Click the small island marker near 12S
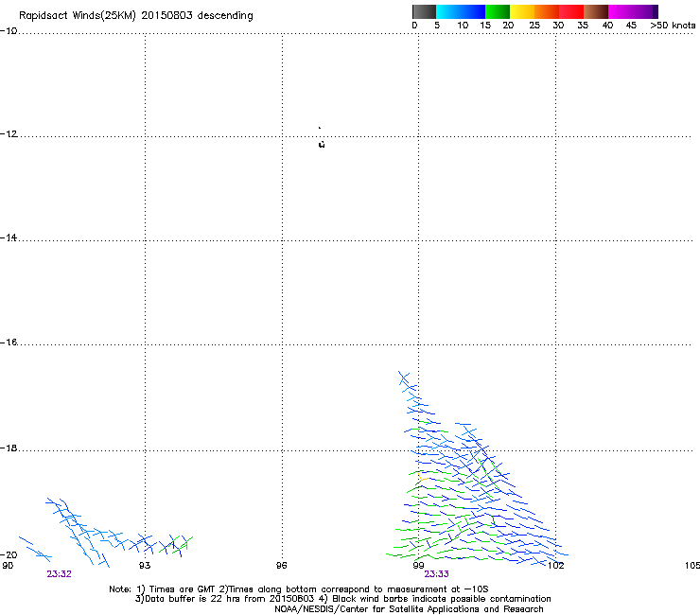This screenshot has width=700, height=615. (x=322, y=144)
